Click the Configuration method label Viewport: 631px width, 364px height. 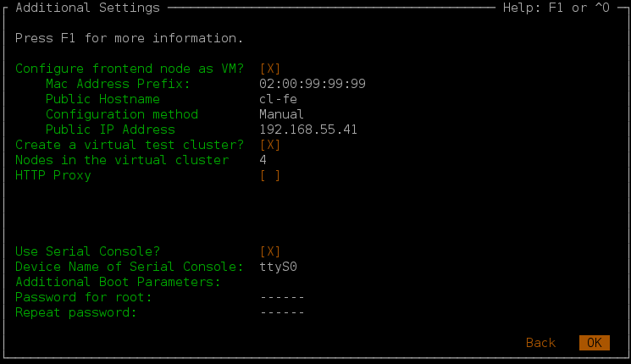(x=122, y=114)
